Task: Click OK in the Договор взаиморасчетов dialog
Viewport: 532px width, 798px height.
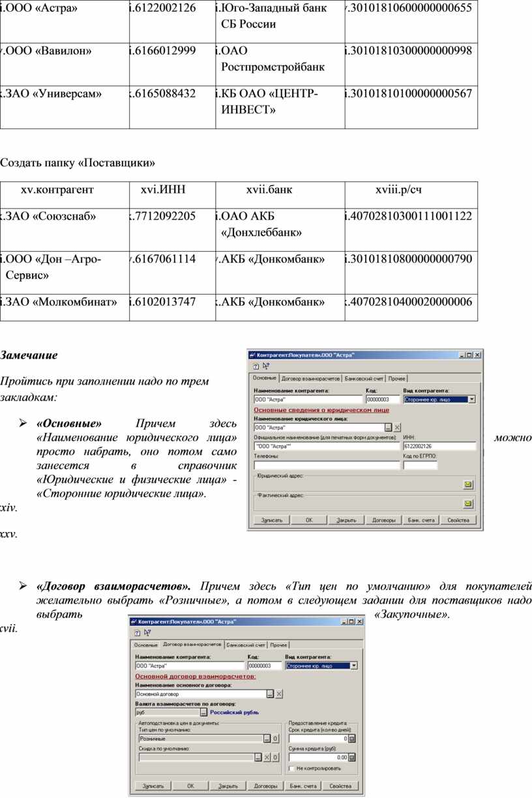Action: pos(191,786)
